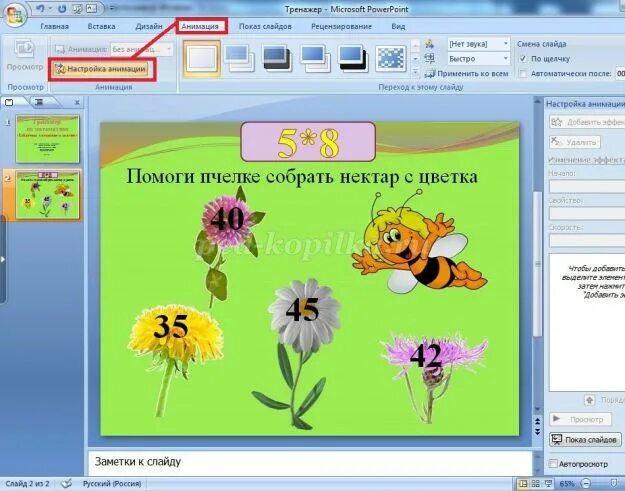Image resolution: width=625 pixels, height=491 pixels.
Task: Select the 5*8 title box on slide
Action: [x=308, y=142]
